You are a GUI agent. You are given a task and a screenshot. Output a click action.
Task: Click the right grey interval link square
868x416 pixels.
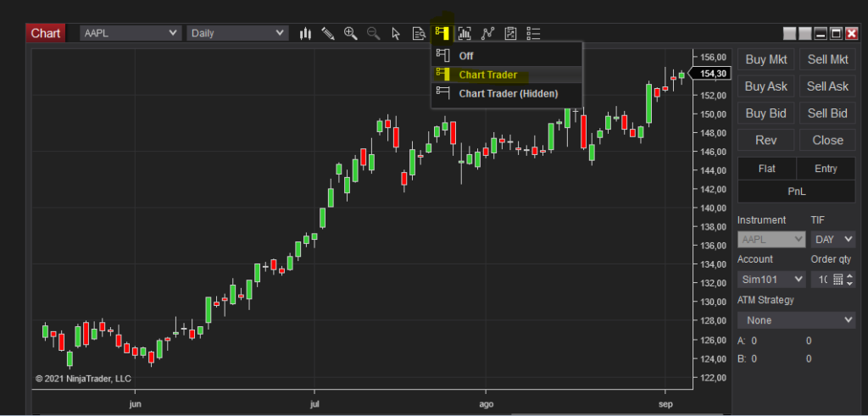pos(805,34)
